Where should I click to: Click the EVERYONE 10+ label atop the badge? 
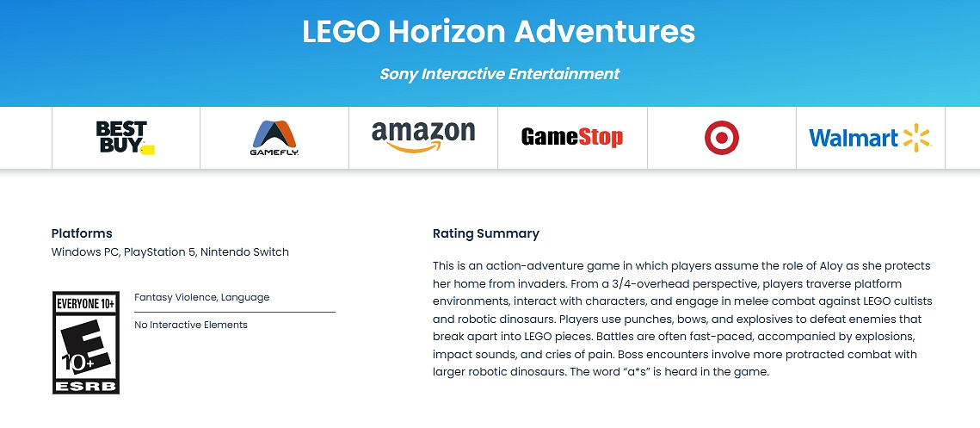(x=86, y=303)
